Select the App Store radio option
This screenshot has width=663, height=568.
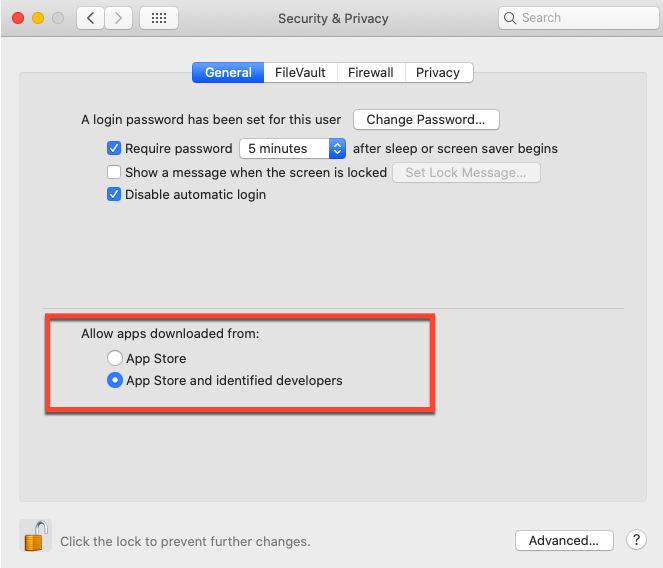coord(115,358)
